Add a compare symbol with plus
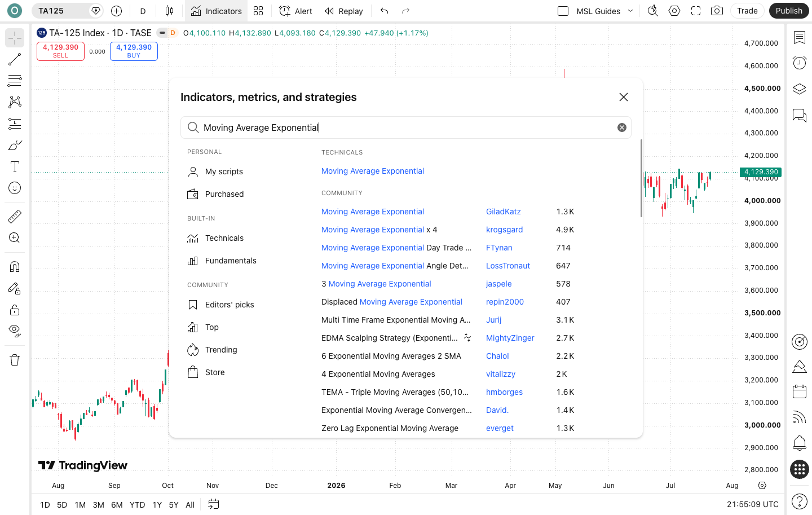The width and height of the screenshot is (812, 515). (117, 11)
